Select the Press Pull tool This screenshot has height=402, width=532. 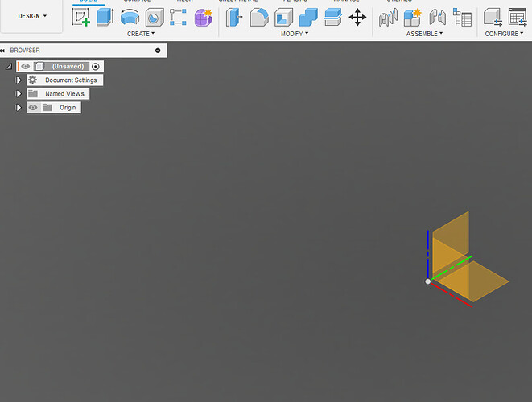coord(234,17)
